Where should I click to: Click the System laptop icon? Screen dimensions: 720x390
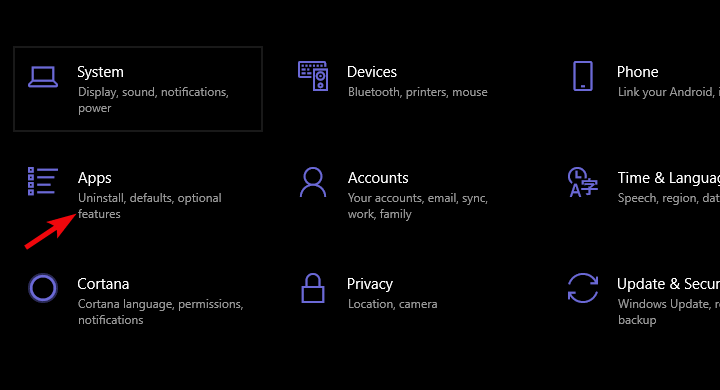coord(43,77)
